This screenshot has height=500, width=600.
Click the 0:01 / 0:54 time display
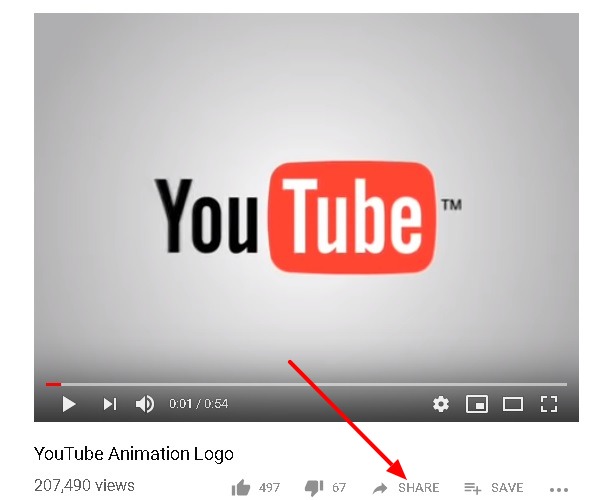pyautogui.click(x=199, y=404)
